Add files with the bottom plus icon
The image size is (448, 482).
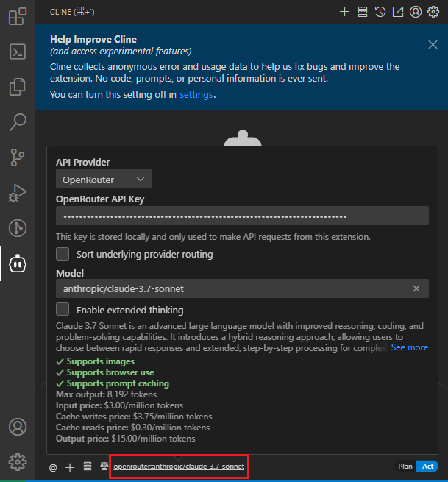70,467
